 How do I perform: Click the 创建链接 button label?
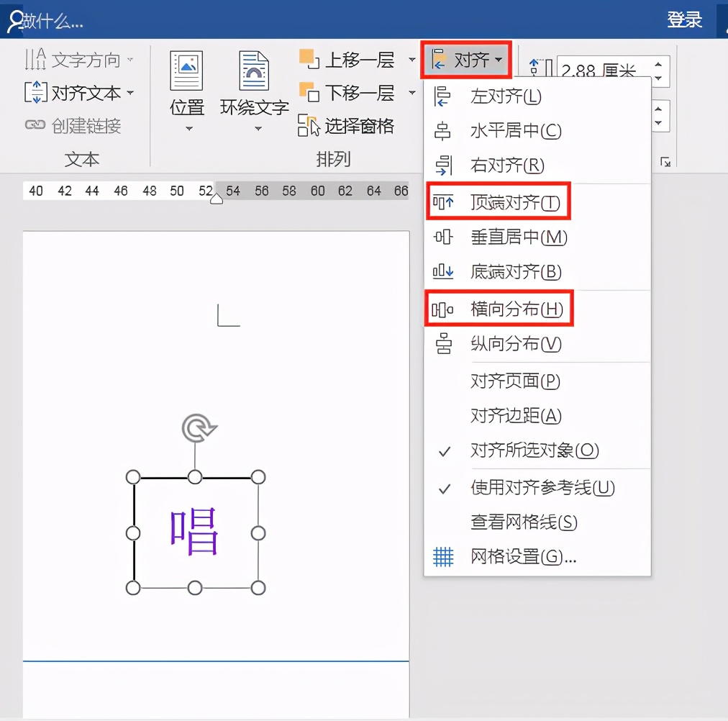coord(86,125)
